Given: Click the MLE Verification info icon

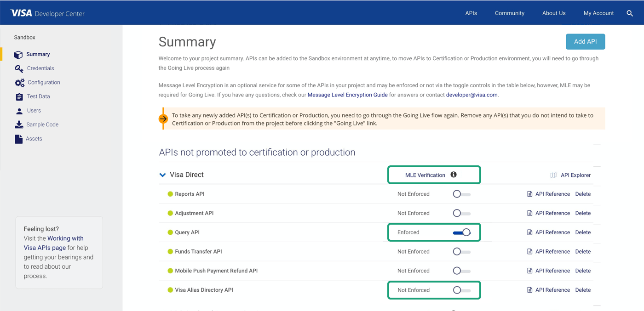Looking at the screenshot, I should click(454, 175).
